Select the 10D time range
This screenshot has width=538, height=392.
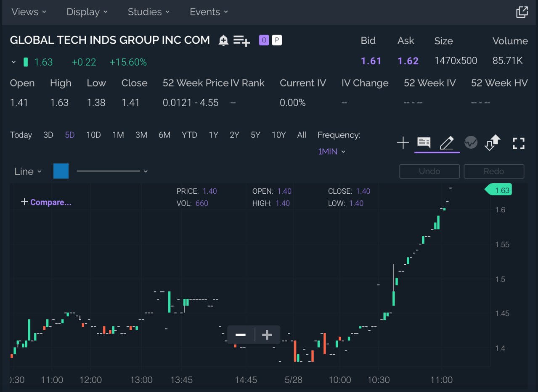[x=93, y=135]
